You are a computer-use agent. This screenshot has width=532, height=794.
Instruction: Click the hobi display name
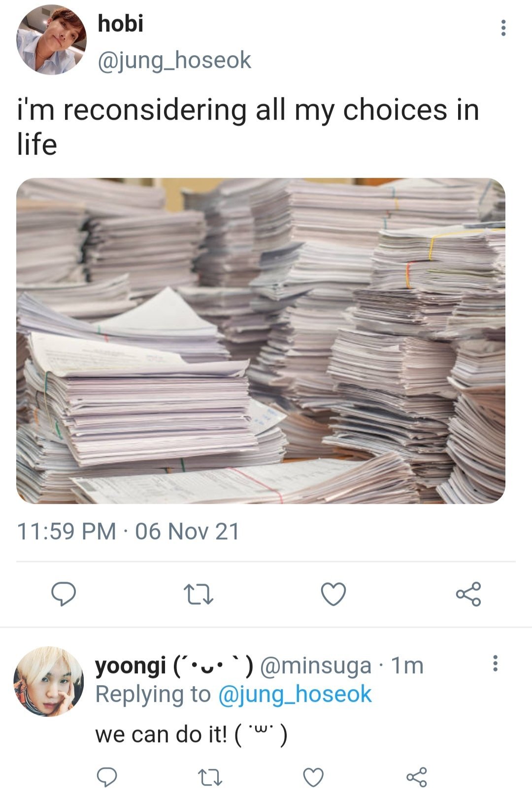coord(121,23)
